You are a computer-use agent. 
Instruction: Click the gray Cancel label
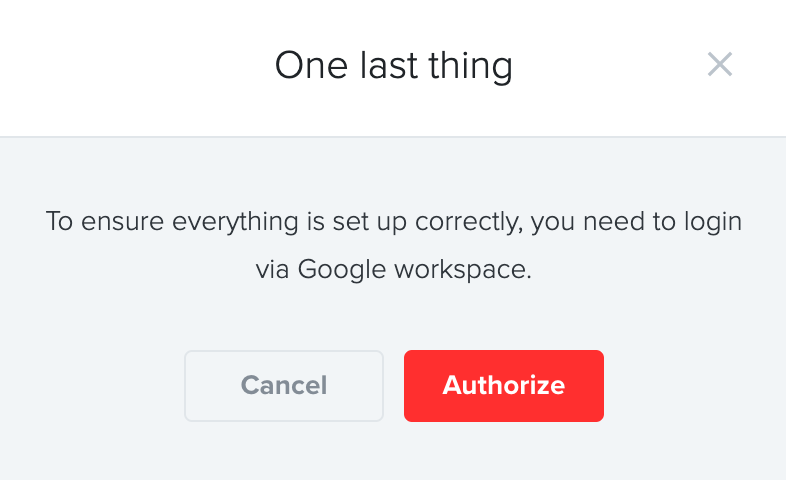tap(284, 385)
